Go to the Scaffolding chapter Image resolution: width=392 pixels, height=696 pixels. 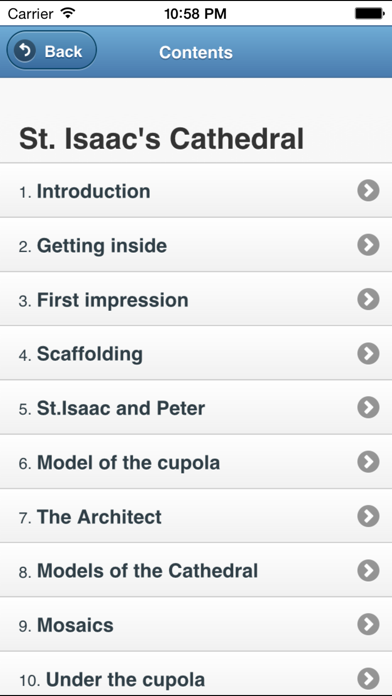point(196,353)
